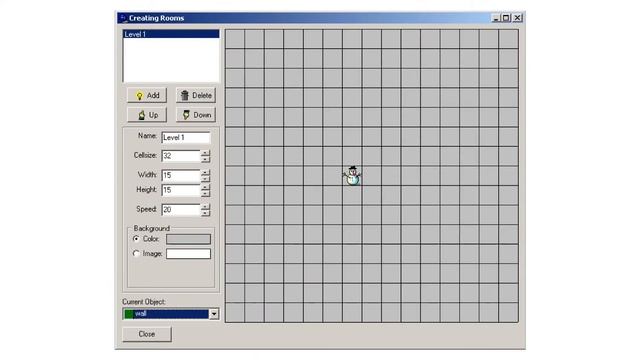Click the app icon in the title bar
Screen dimensions: 640x360
pyautogui.click(x=123, y=18)
